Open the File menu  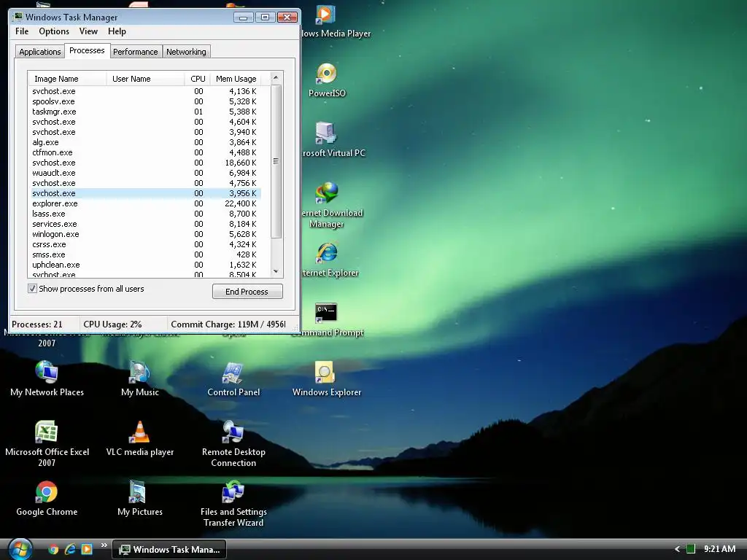tap(22, 31)
